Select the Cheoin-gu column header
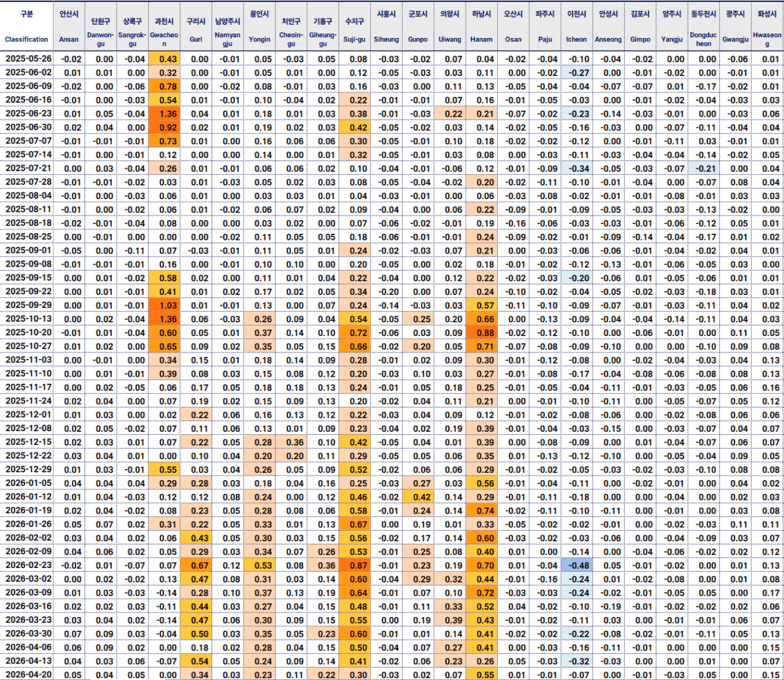784x680 pixels. (291, 26)
